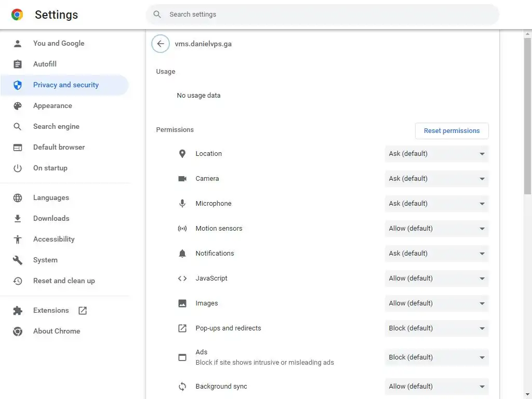Click the Location pin icon

click(182, 154)
